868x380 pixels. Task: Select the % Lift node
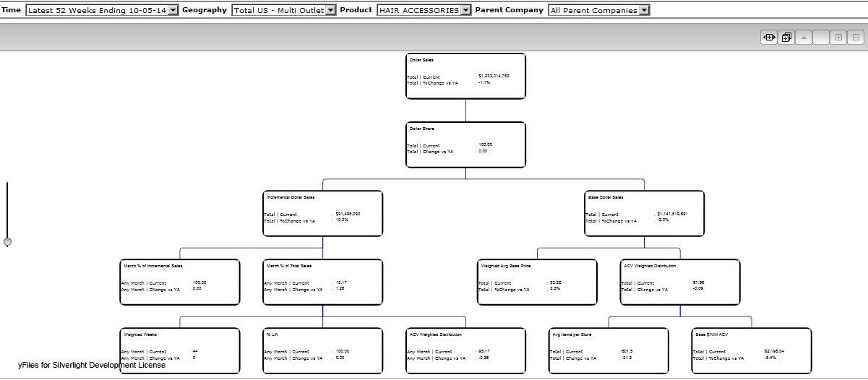pyautogui.click(x=322, y=350)
